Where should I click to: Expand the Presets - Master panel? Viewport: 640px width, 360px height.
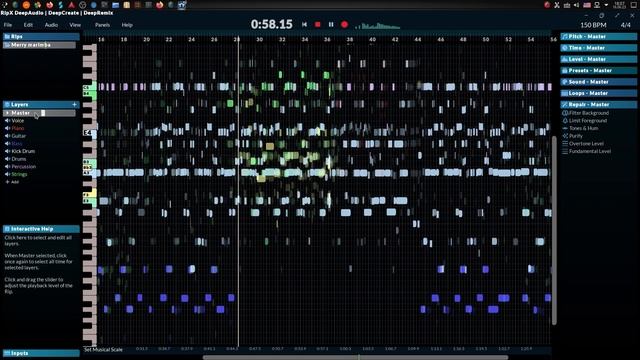(598, 71)
